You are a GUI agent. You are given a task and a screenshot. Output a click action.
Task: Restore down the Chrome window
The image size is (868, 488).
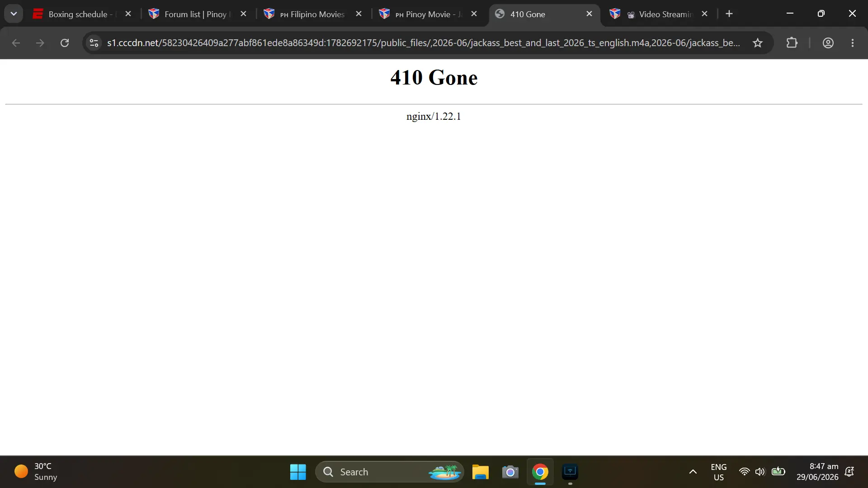(821, 14)
